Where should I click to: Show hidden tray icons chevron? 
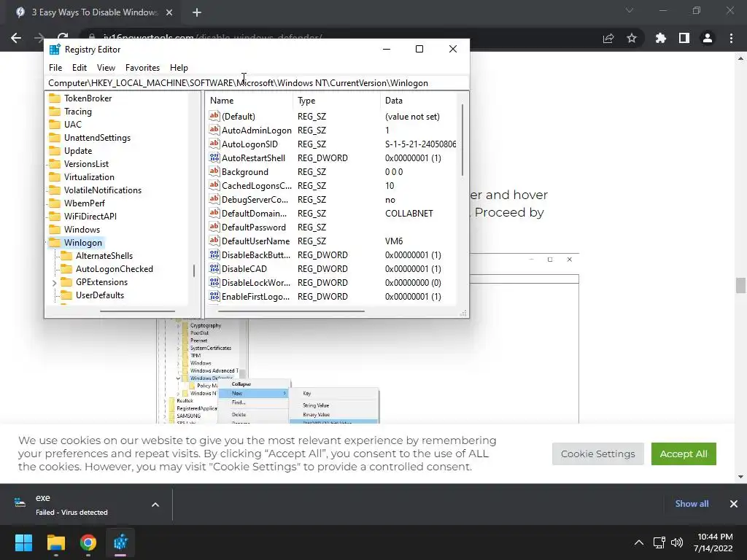(639, 542)
